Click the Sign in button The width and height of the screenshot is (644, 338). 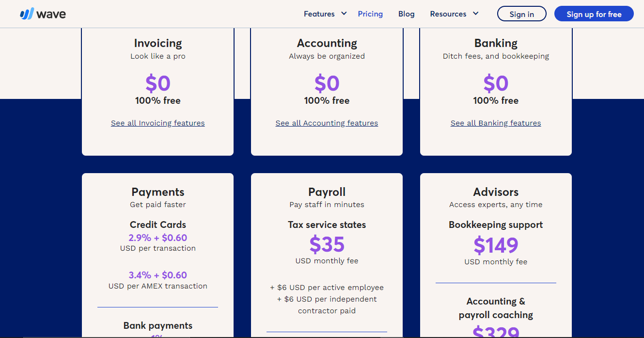click(x=521, y=14)
